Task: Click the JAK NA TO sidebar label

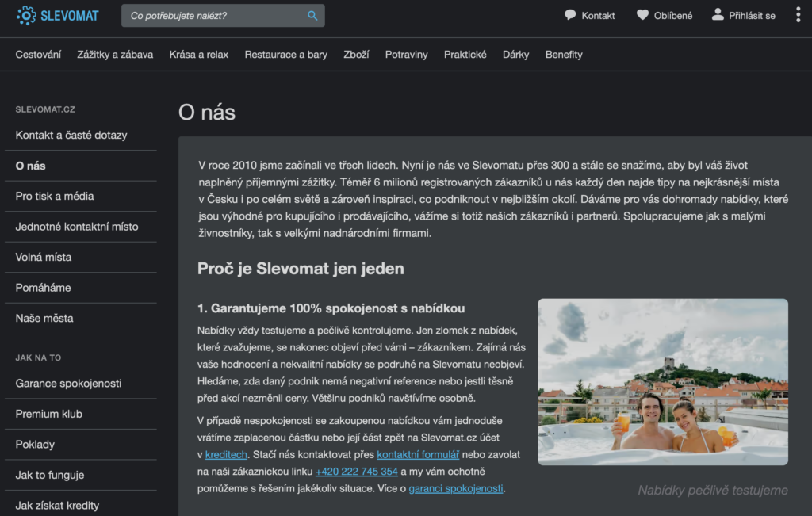Action: (x=38, y=357)
